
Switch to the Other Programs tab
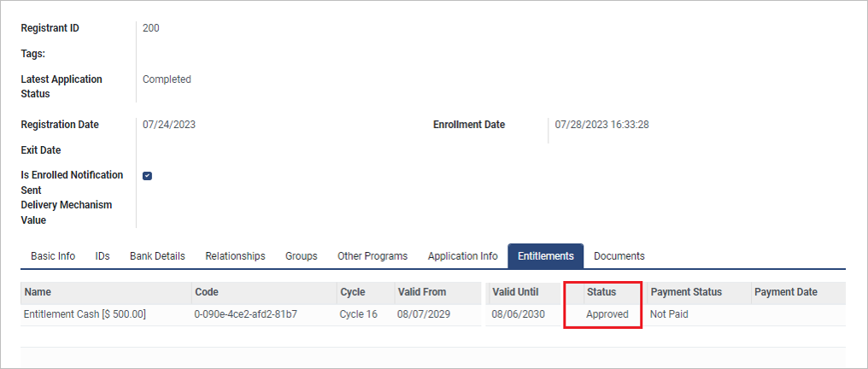coord(372,256)
